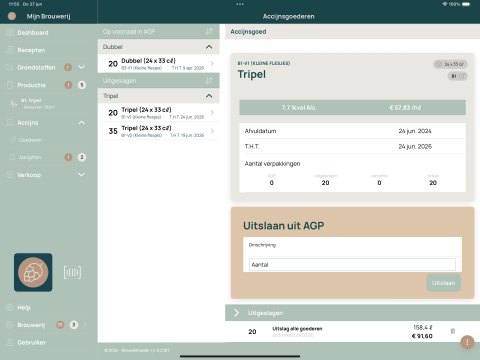Viewport: 480px width, 360px height.
Task: Open the barcode scanner icon
Action: (x=72, y=272)
